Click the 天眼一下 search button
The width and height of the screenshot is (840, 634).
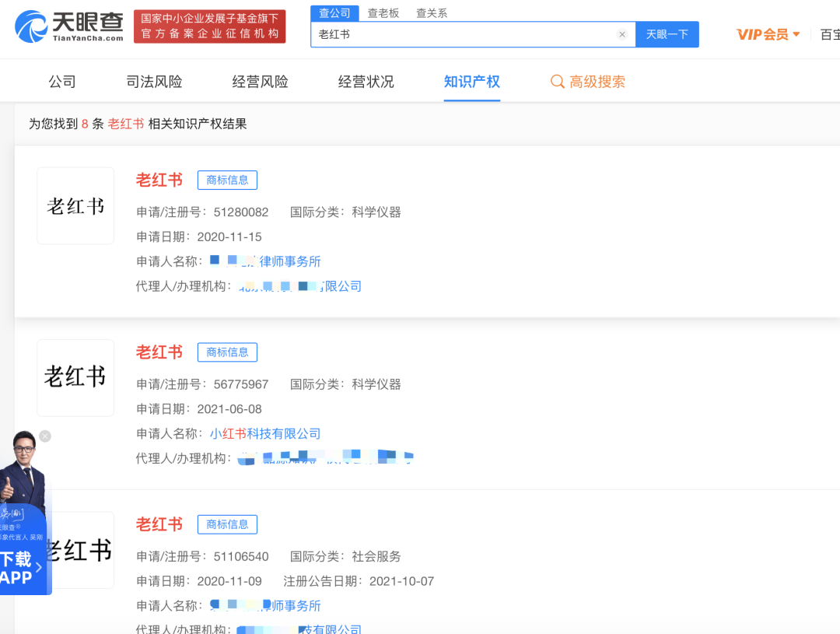click(667, 34)
